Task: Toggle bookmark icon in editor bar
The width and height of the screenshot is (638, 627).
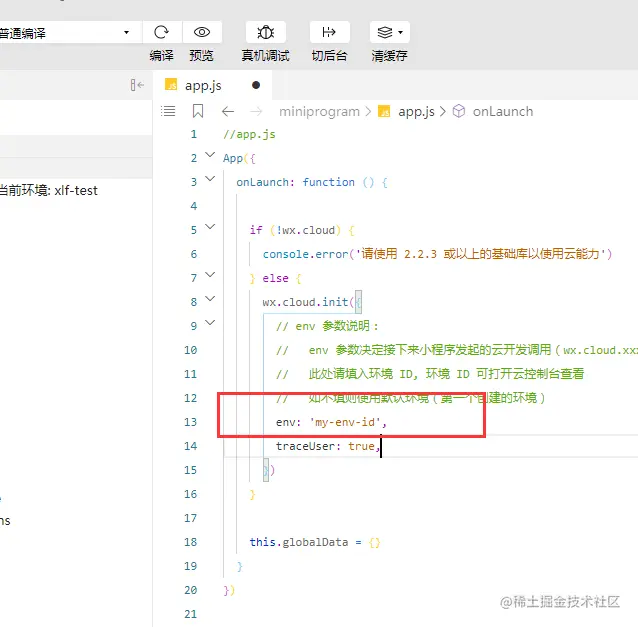Action: pyautogui.click(x=198, y=111)
